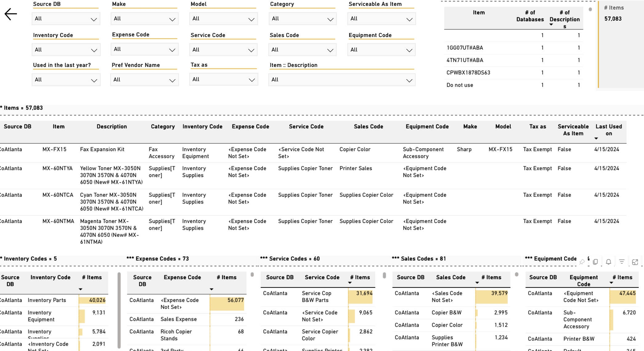Click the 'Fax Expansion Kit' description cell
644x351 pixels.
click(102, 149)
